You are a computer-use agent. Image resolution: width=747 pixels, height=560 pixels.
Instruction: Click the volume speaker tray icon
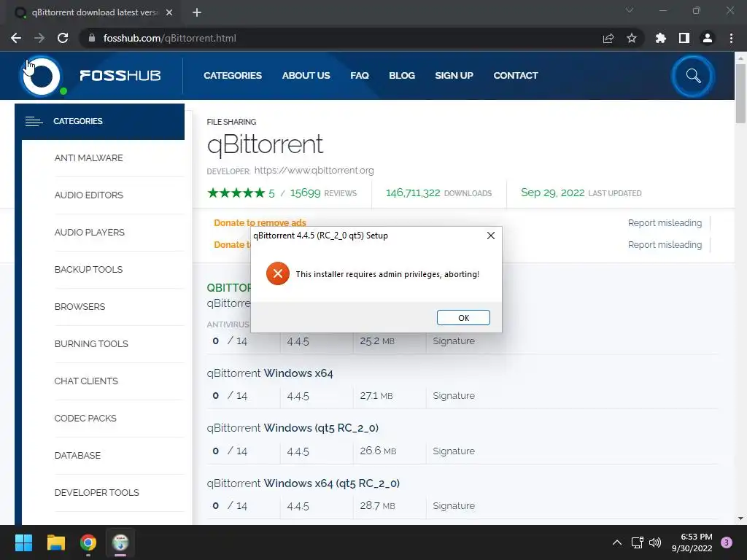click(655, 542)
